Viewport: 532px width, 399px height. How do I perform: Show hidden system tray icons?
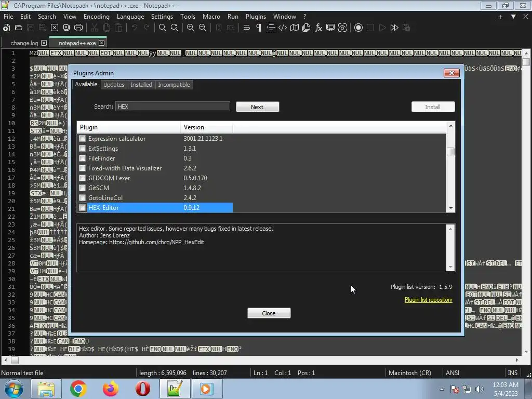tap(442, 389)
